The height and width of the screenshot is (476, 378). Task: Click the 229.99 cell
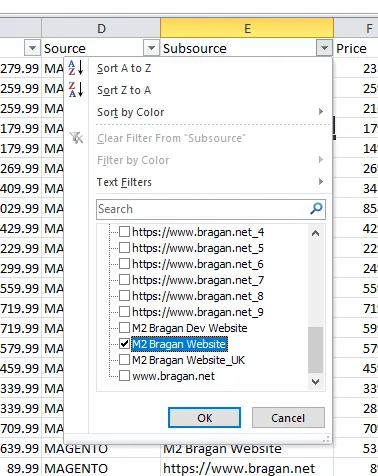pyautogui.click(x=20, y=248)
